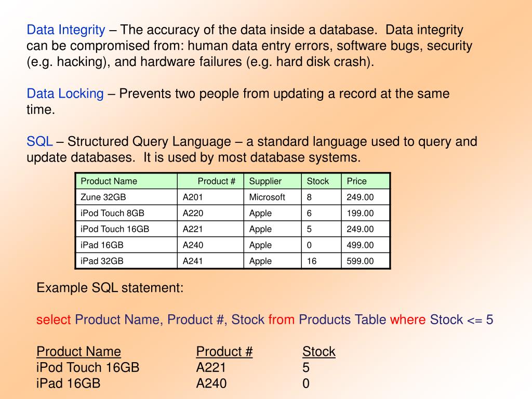Select the Price column header cell
Image resolution: width=532 pixels, height=399 pixels.
pyautogui.click(x=365, y=181)
